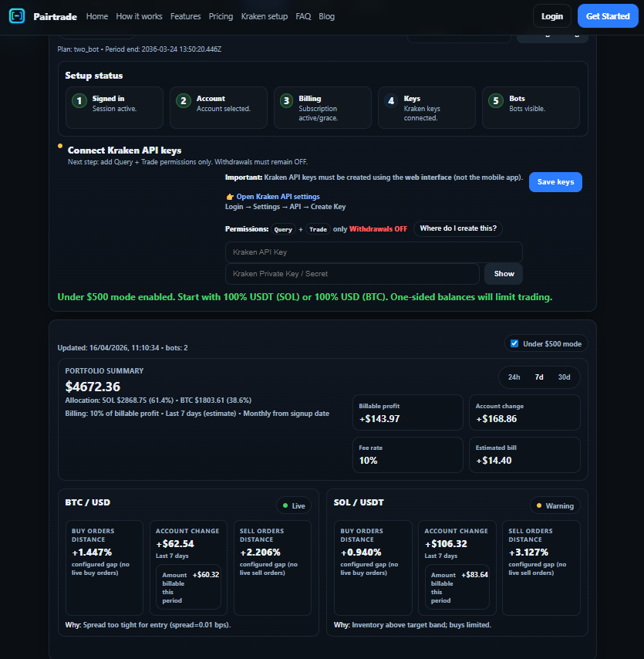Click the step 2 'Account' circle icon

(x=183, y=100)
